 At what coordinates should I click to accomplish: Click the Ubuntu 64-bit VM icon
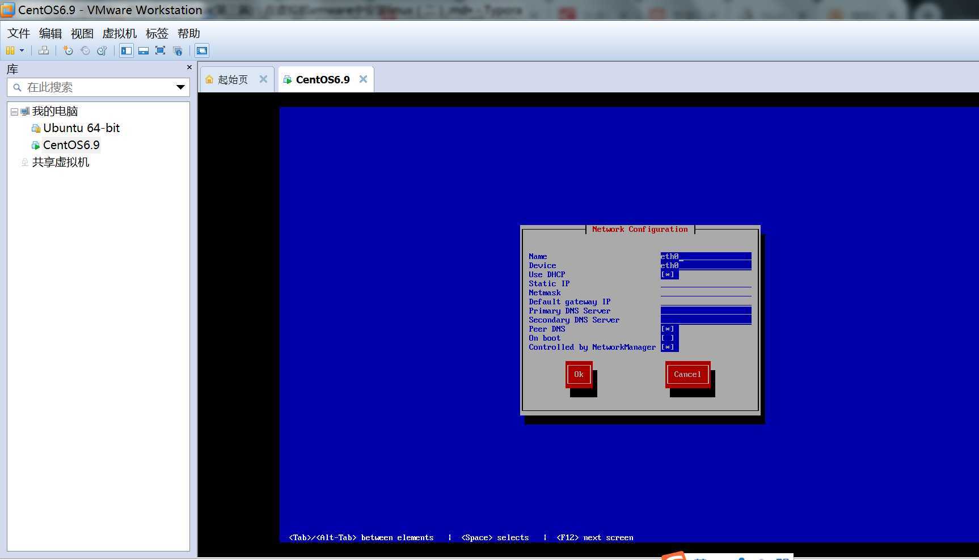pos(36,129)
